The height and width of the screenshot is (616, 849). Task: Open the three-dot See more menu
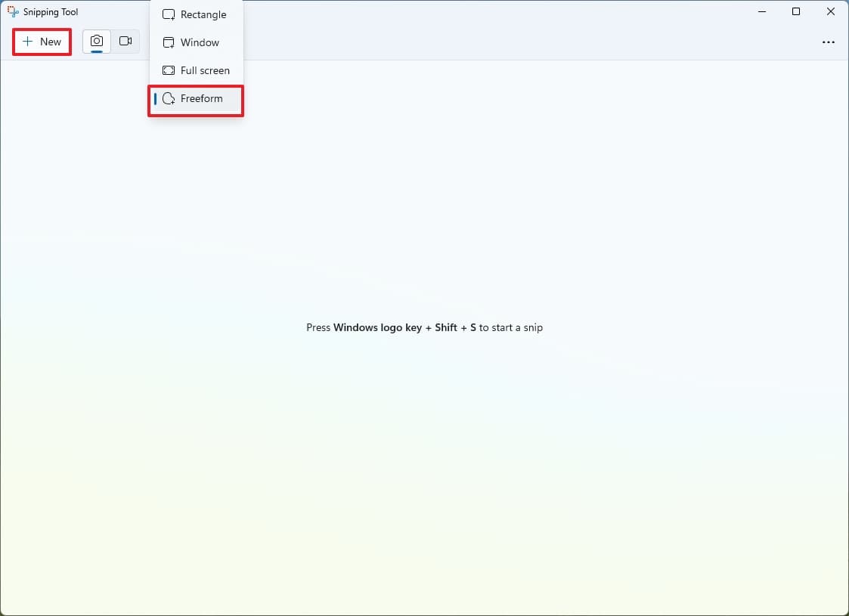(828, 42)
